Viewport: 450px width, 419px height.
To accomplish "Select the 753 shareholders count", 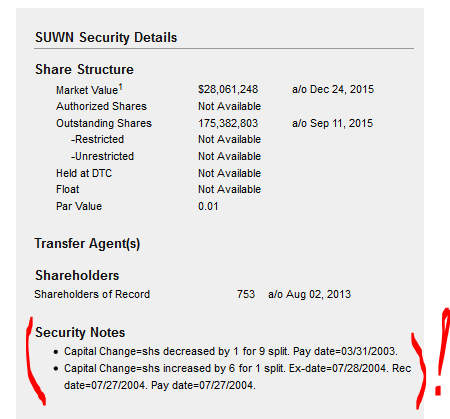I will point(246,294).
